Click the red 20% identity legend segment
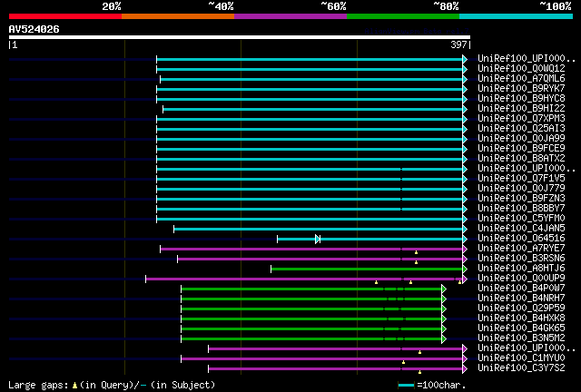Image resolution: width=581 pixels, height=392 pixels. 65,16
